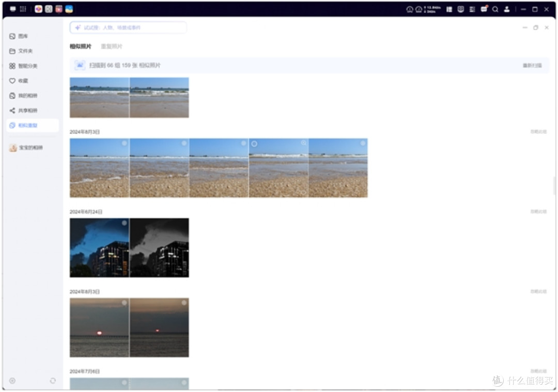The image size is (558, 392).
Task: Switch to the 相似照片 tab
Action: coord(81,46)
